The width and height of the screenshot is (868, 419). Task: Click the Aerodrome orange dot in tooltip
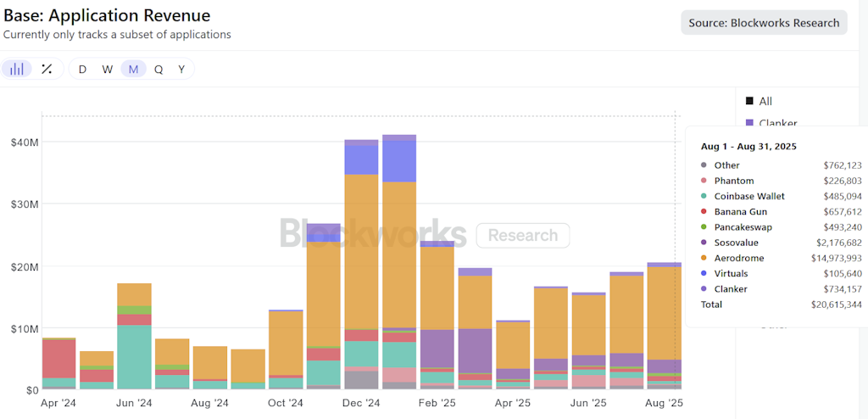(704, 259)
